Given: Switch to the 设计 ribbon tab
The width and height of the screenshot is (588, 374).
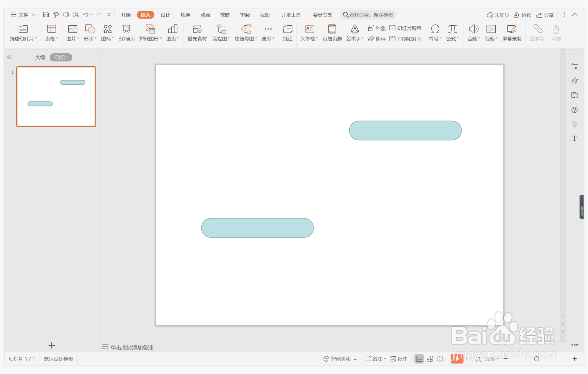Looking at the screenshot, I should 165,15.
